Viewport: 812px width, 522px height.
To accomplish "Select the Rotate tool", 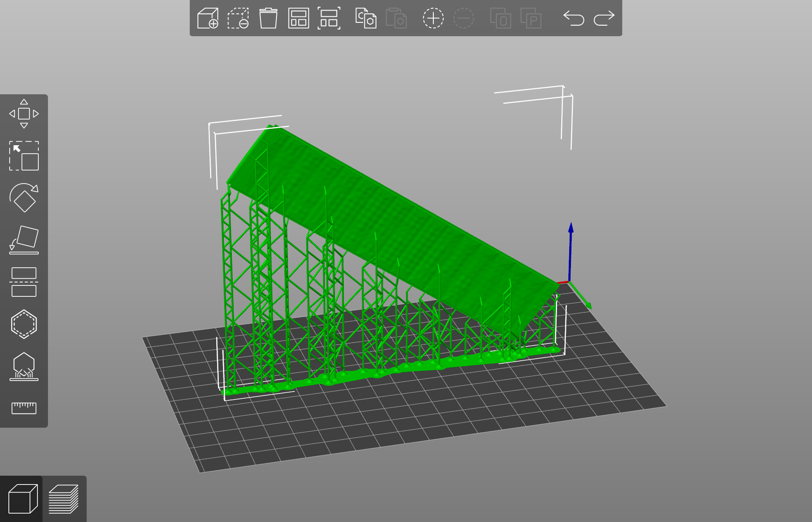I will pyautogui.click(x=24, y=197).
